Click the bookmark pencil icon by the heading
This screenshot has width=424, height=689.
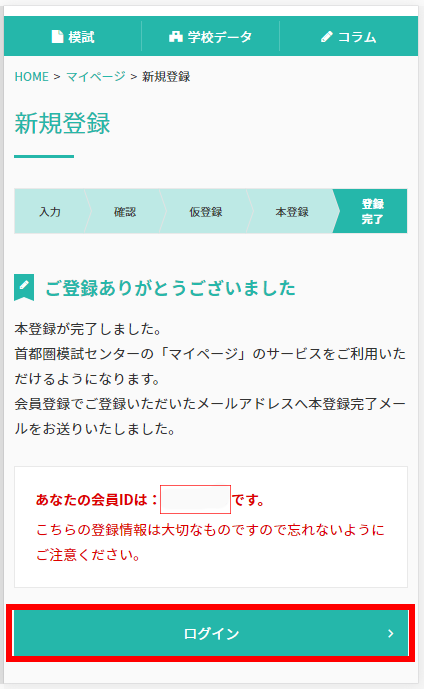(24, 287)
